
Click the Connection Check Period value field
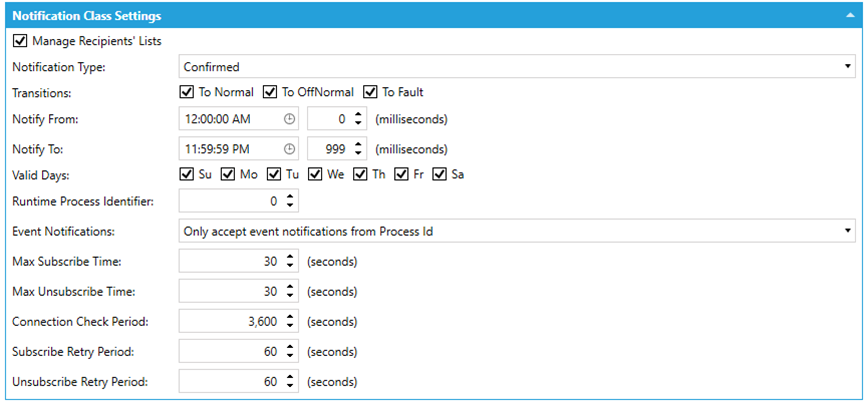click(230, 322)
